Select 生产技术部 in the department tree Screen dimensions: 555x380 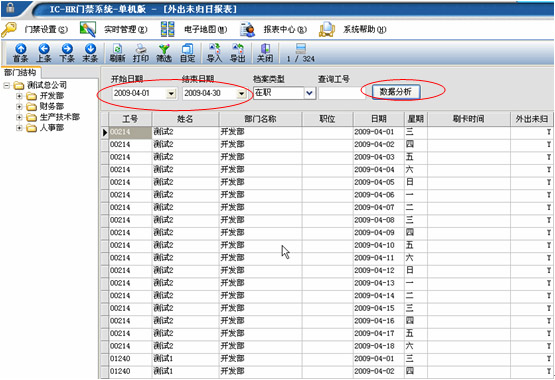click(x=59, y=117)
